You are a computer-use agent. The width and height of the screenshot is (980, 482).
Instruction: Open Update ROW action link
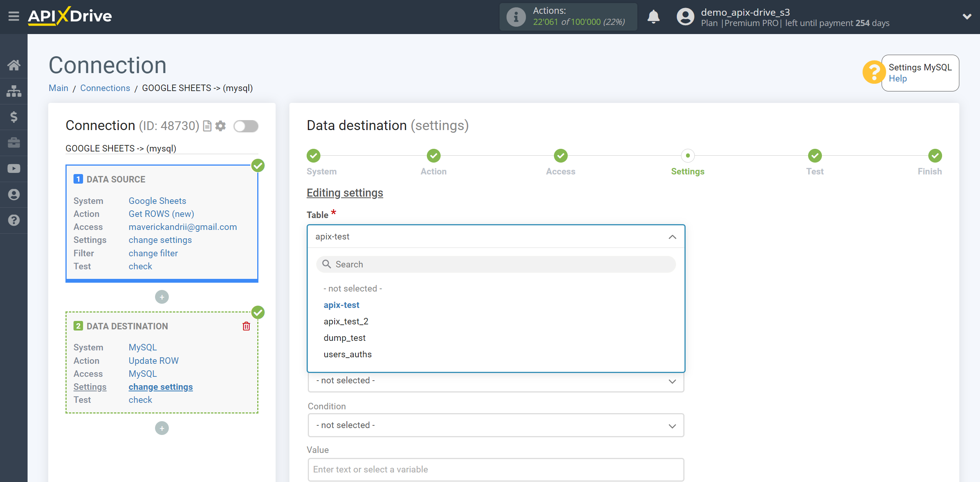[x=154, y=361]
